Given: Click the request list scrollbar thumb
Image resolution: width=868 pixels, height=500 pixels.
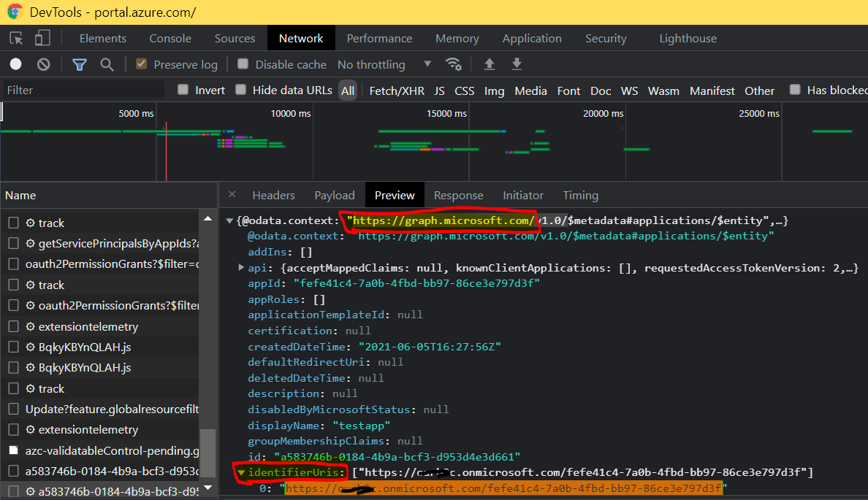Looking at the screenshot, I should pyautogui.click(x=208, y=452).
